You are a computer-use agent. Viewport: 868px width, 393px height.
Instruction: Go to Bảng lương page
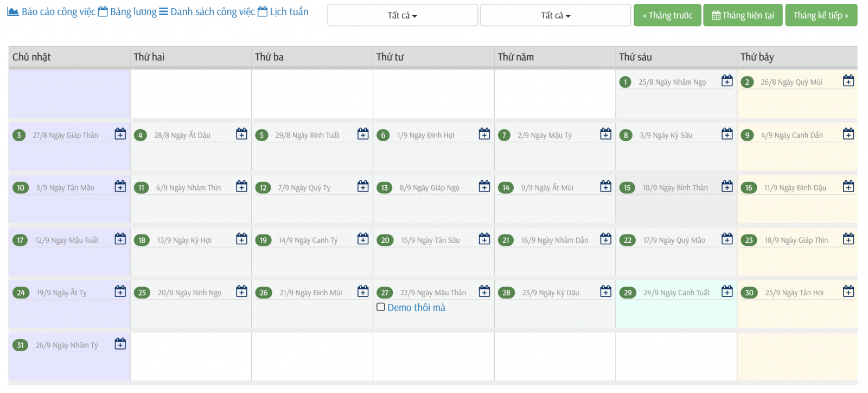coord(127,11)
